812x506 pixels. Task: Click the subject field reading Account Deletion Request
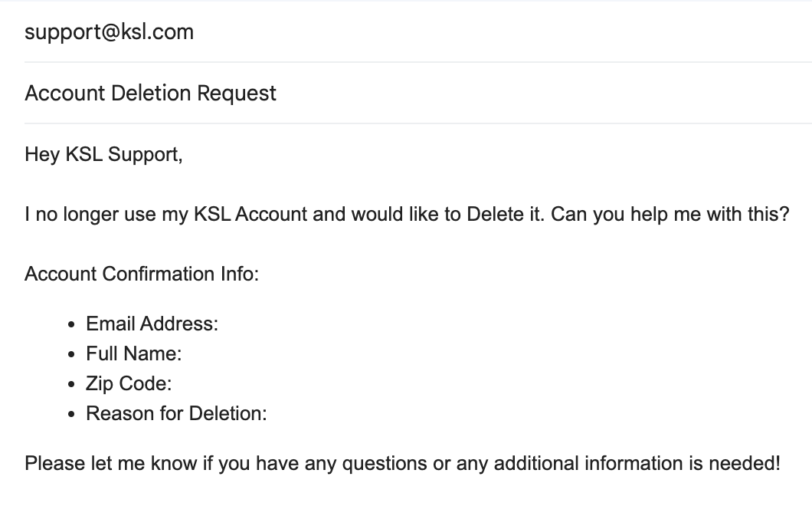pos(418,94)
